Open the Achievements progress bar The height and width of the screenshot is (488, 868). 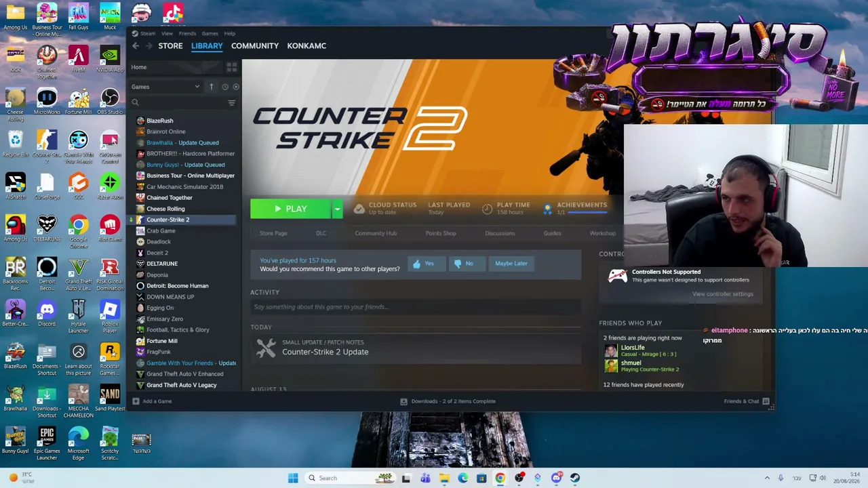point(587,212)
